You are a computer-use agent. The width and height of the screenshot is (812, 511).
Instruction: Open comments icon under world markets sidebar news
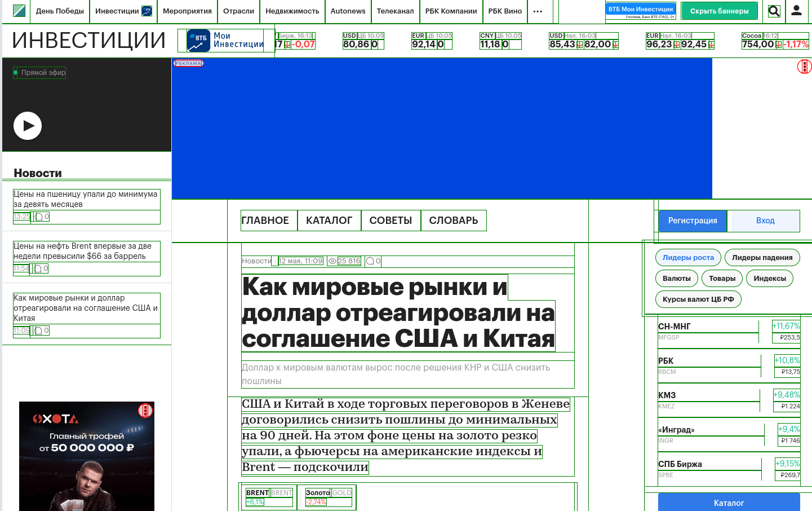coord(38,331)
